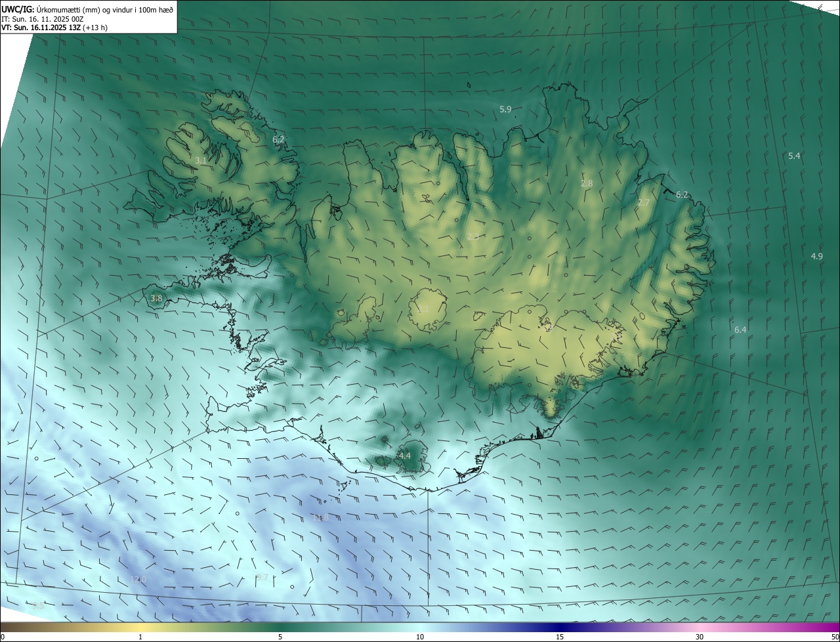Click the 11.8 value over the southern ocean
840x642 pixels.
pyautogui.click(x=320, y=518)
